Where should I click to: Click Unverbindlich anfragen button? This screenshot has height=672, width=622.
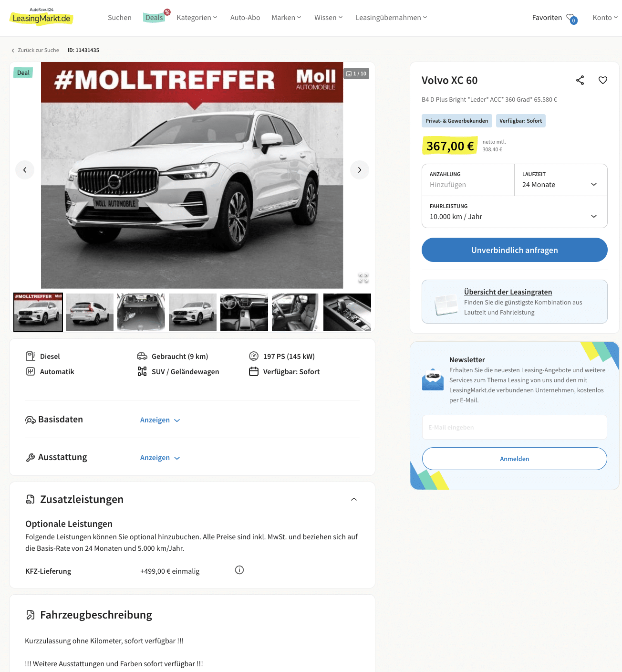[x=515, y=250]
